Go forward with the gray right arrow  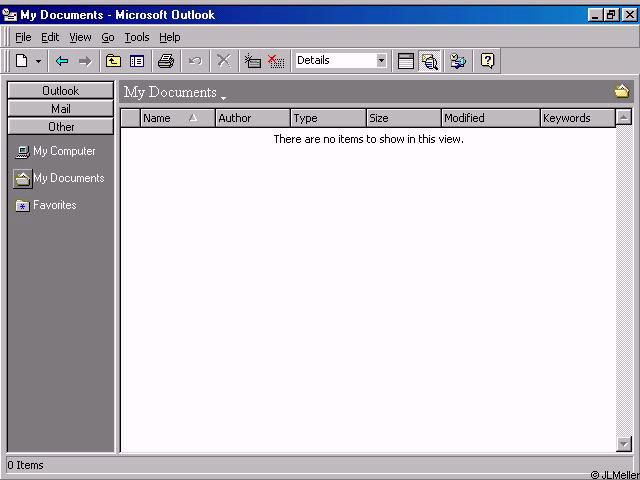[x=85, y=61]
